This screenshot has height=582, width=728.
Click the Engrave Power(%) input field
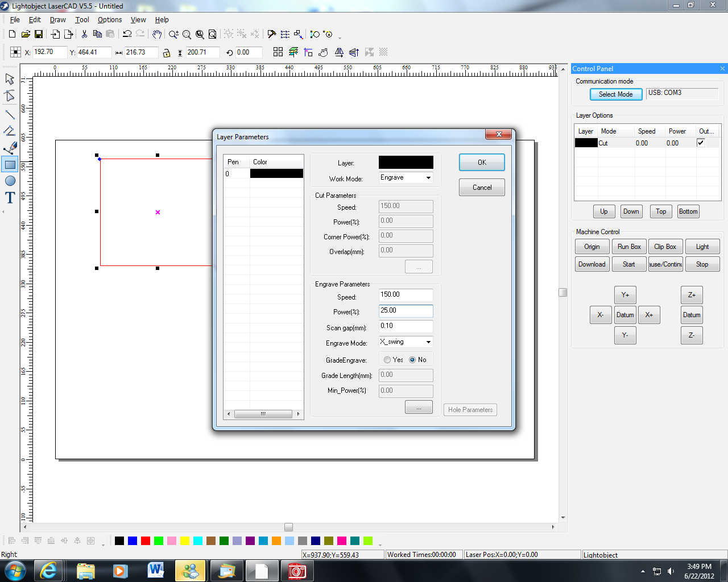pos(406,311)
